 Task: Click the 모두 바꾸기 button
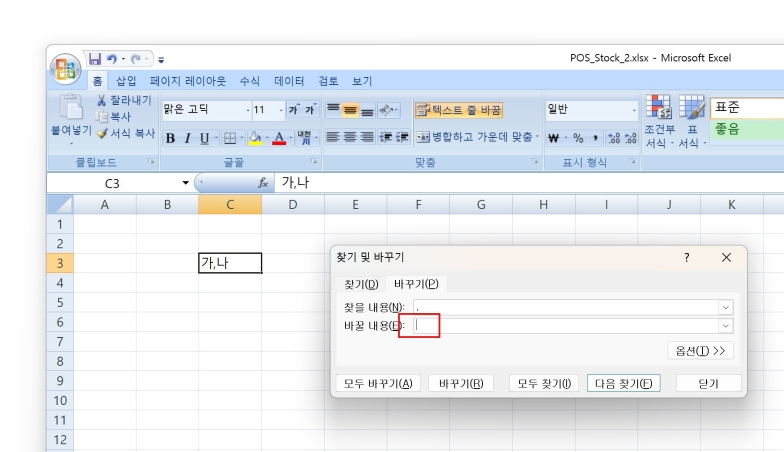point(378,383)
